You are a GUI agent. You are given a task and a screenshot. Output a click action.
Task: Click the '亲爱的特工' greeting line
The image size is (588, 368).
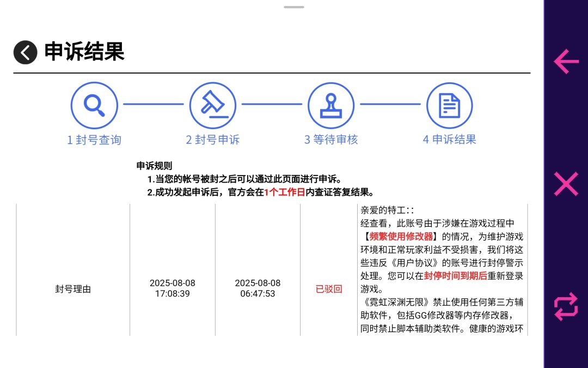(388, 210)
